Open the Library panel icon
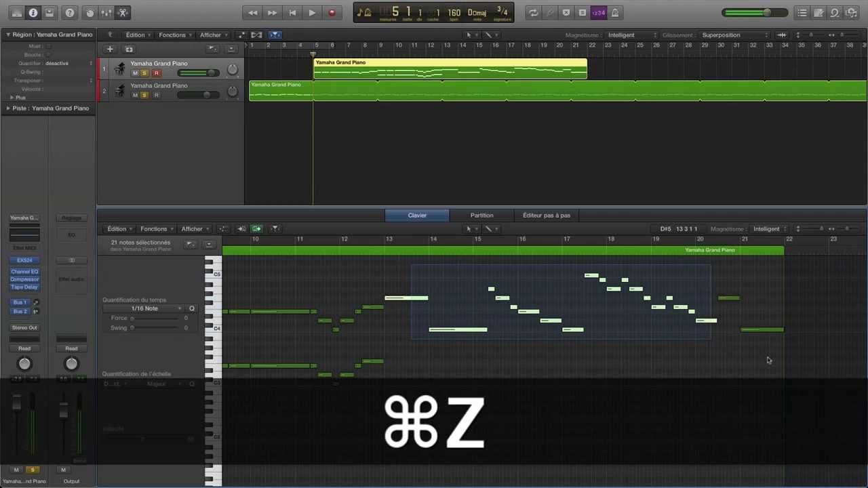Screen dimensions: 868x488 coord(16,13)
